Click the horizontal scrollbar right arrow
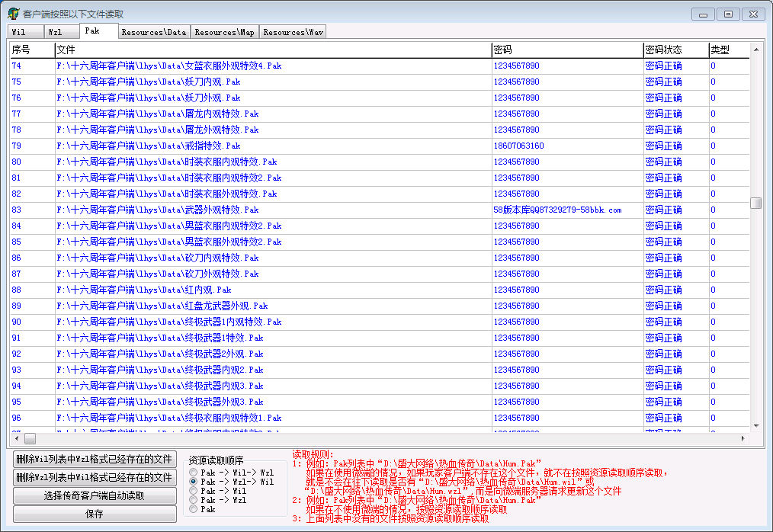Screen dimensions: 773x532 [743, 438]
